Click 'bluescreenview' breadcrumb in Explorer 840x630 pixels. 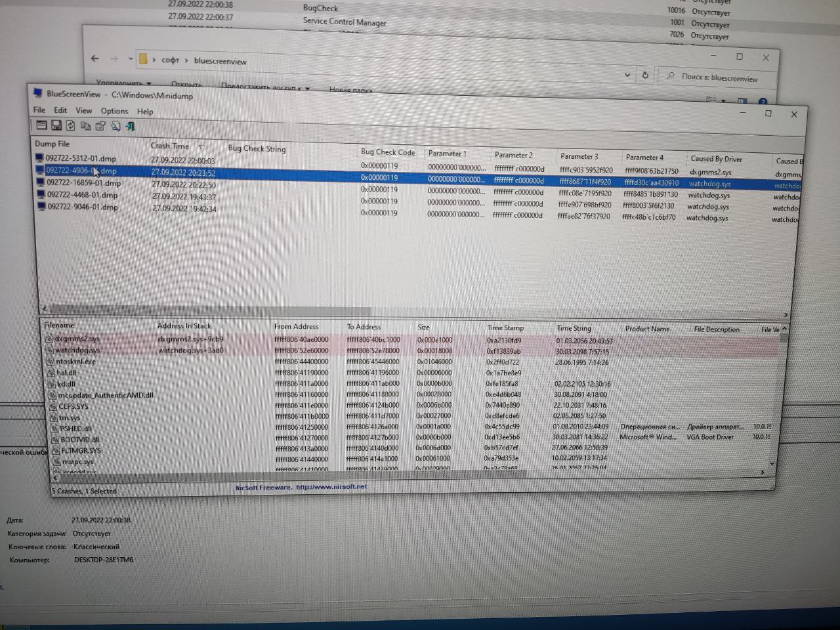click(220, 61)
